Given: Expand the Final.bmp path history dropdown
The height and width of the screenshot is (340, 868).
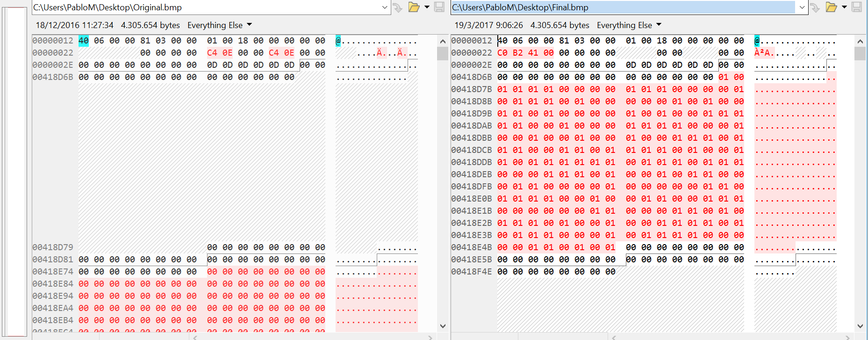Looking at the screenshot, I should [x=802, y=7].
